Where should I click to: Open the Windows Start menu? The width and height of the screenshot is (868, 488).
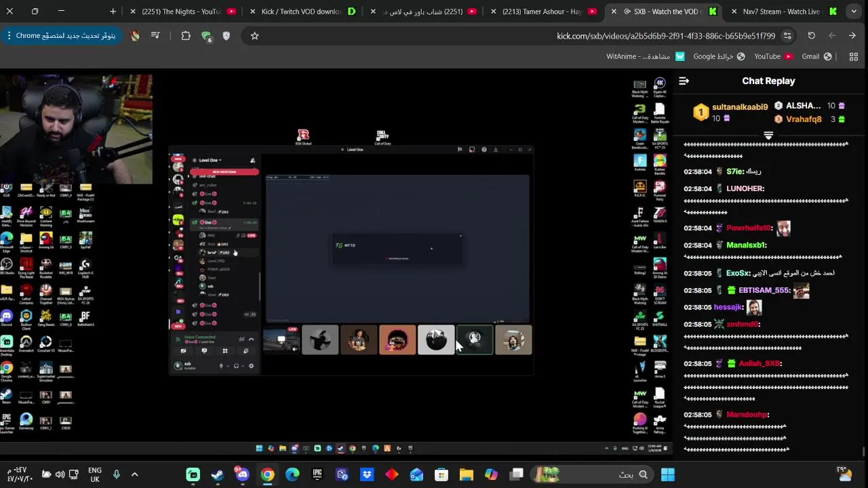coord(667,474)
